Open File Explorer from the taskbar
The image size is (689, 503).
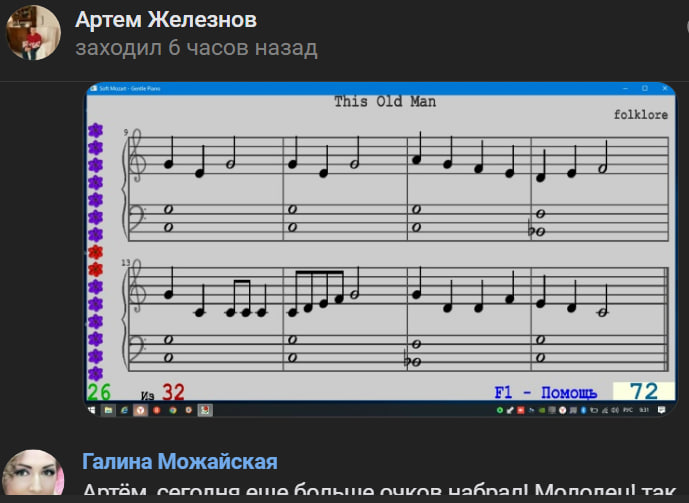(108, 409)
